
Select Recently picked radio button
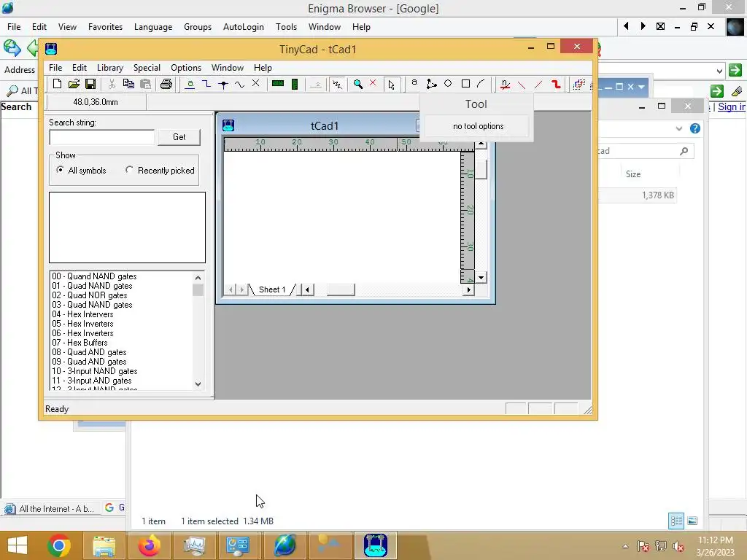(x=129, y=170)
